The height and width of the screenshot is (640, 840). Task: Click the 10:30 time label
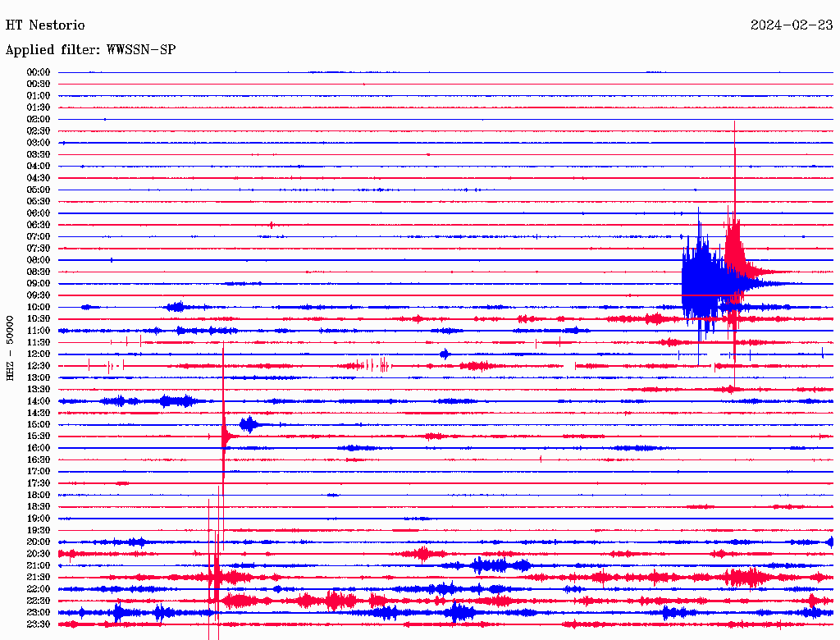coord(39,319)
